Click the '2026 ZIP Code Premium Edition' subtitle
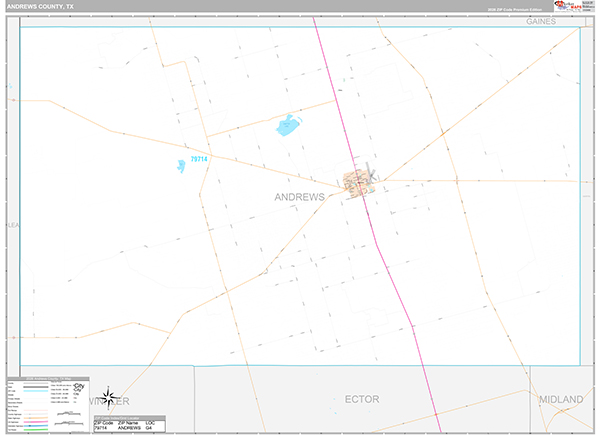 pos(515,10)
